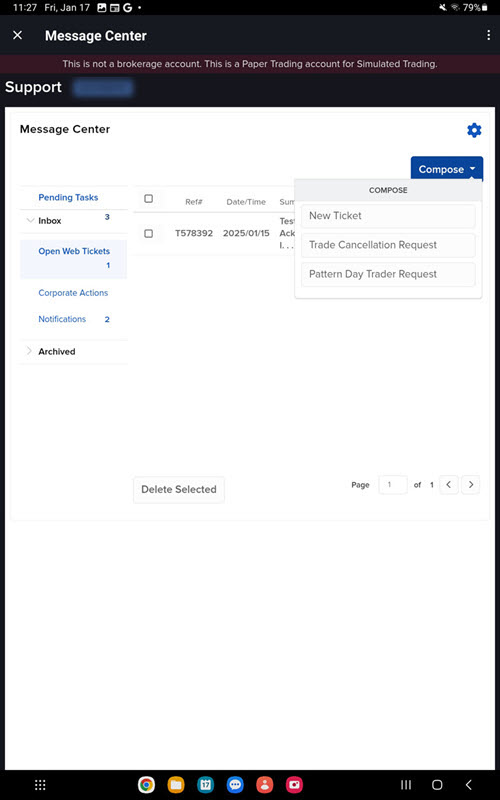Expand the Archived section chevron
The image size is (500, 800).
pos(29,351)
